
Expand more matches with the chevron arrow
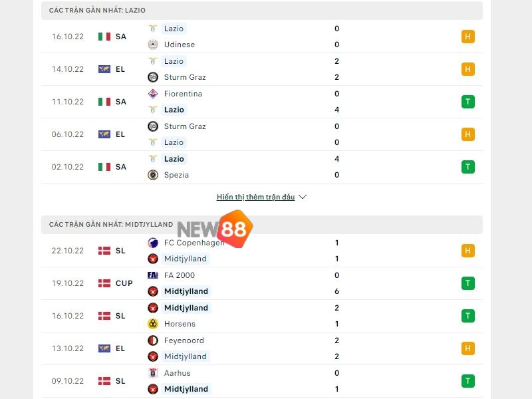(x=303, y=197)
